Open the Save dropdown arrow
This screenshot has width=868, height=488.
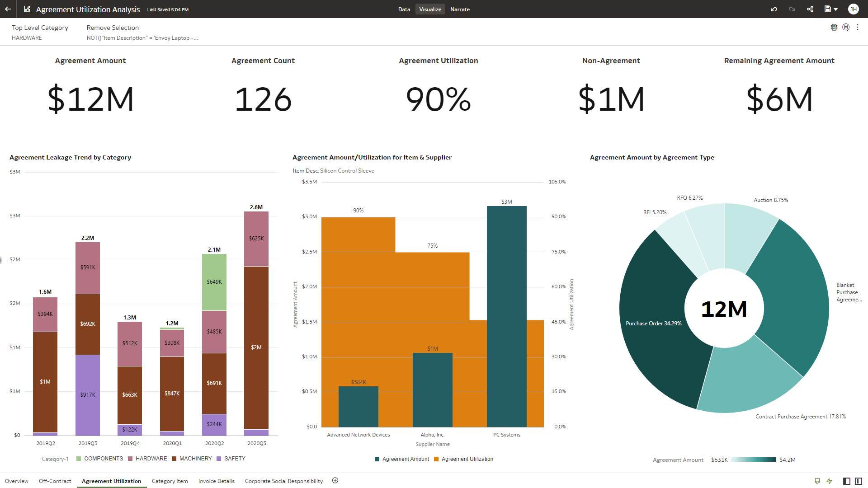(x=836, y=9)
